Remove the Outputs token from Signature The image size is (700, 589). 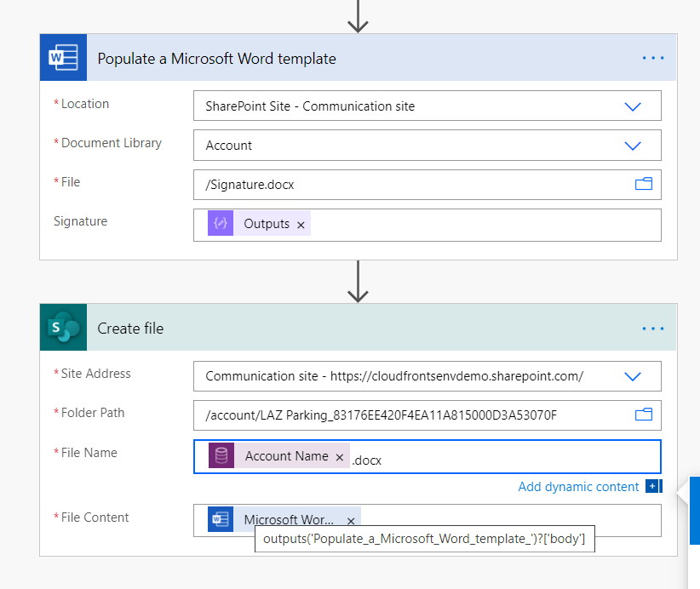[301, 225]
